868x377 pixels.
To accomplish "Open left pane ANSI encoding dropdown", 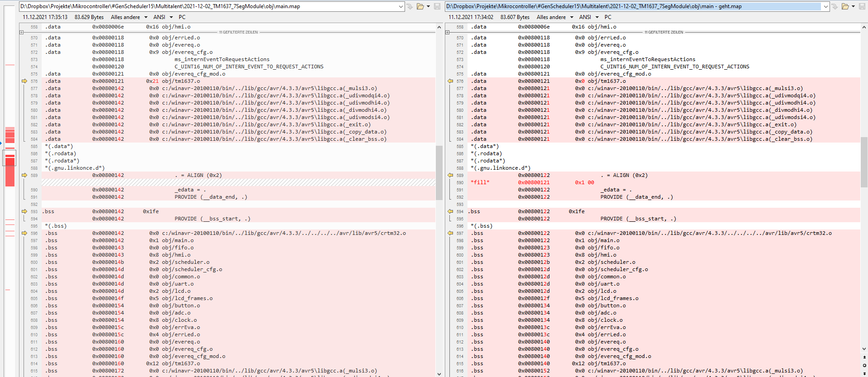I will point(163,17).
